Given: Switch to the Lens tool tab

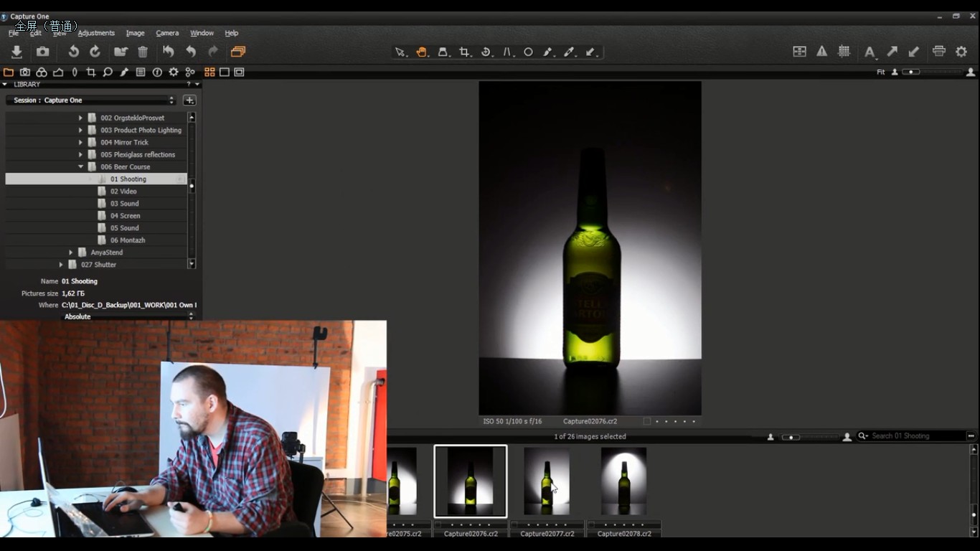Looking at the screenshot, I should (x=75, y=72).
